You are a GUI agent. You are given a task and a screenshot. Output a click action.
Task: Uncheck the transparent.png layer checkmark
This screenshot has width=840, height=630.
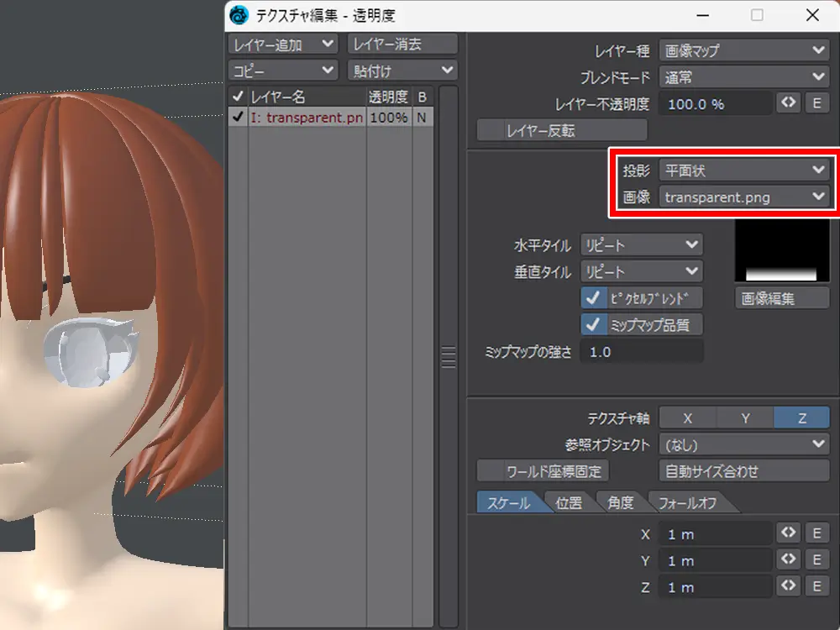click(238, 118)
